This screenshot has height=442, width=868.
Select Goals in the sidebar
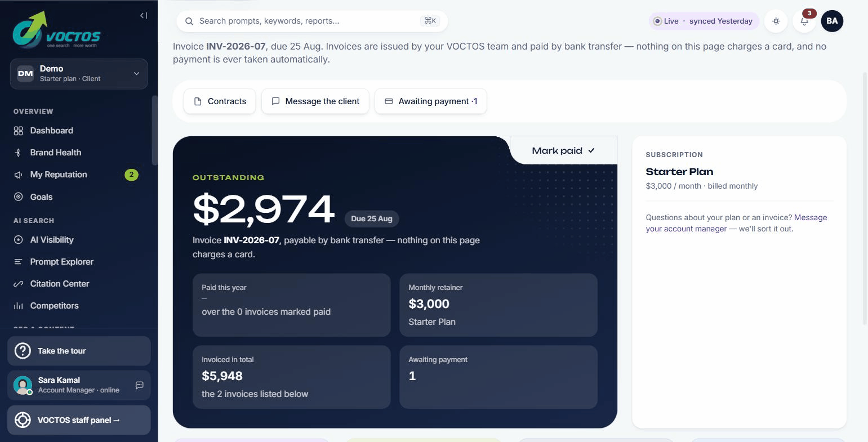(79, 197)
